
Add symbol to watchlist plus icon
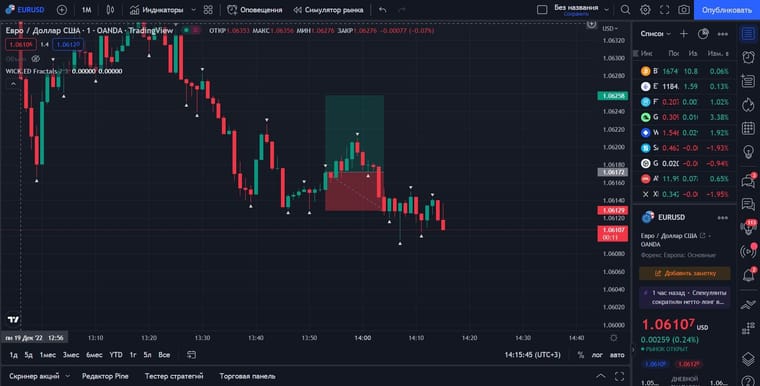[683, 33]
